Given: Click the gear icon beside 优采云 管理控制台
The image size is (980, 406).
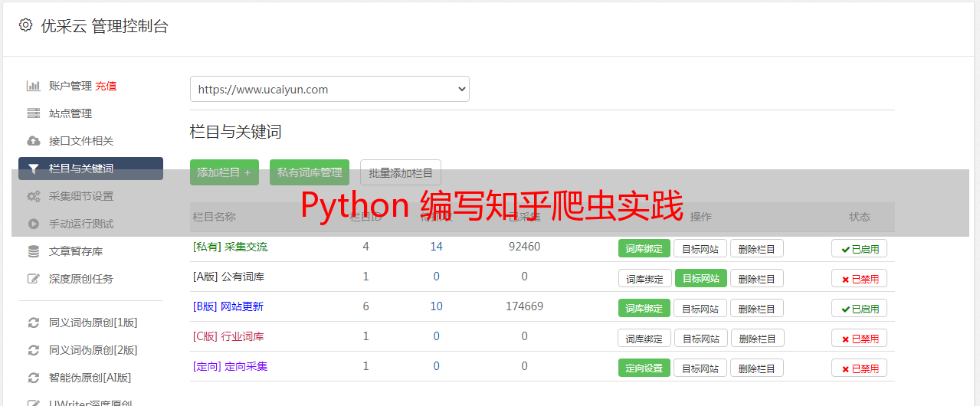Looking at the screenshot, I should click(25, 25).
